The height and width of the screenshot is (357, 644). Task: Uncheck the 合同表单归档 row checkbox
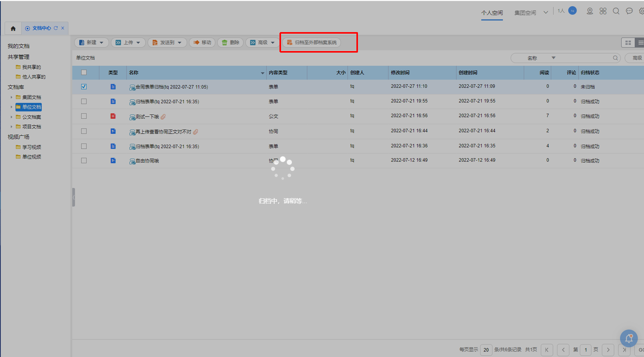[x=84, y=87]
